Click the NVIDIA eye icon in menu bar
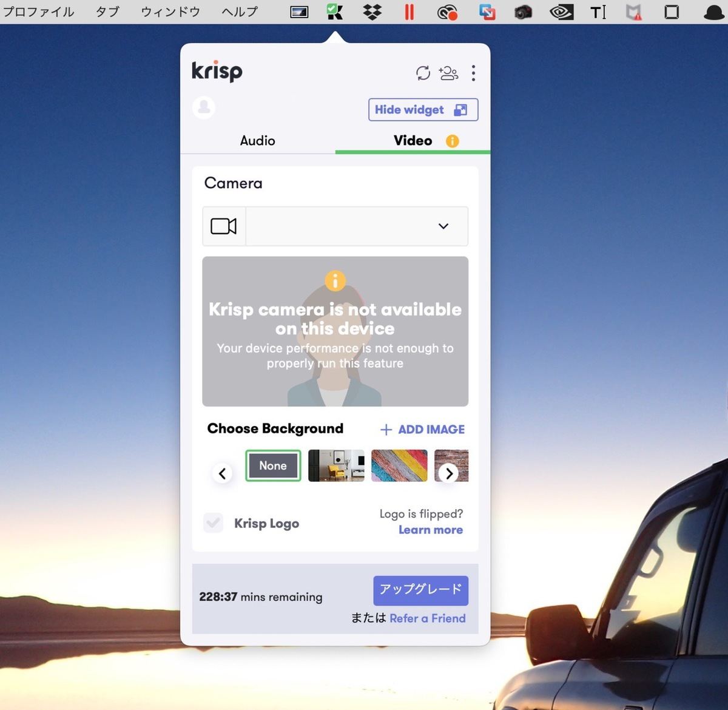Viewport: 728px width, 710px height. point(561,12)
